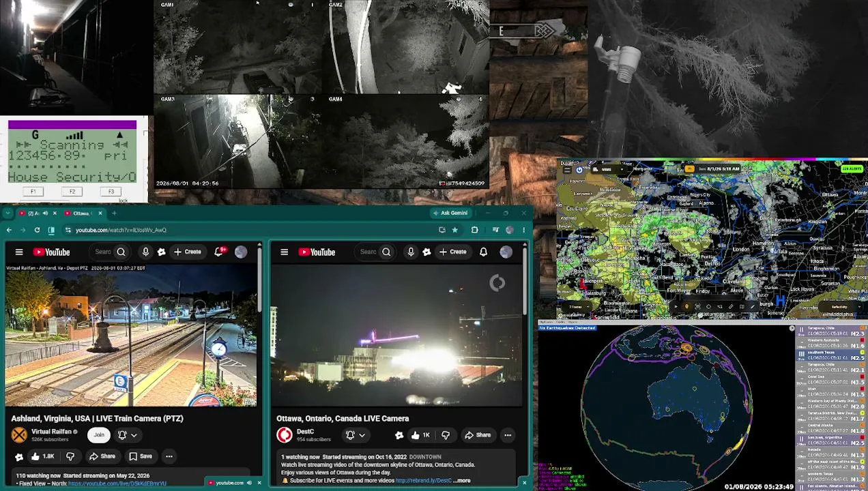The image size is (868, 491).
Task: Go back in the browser
Action: pos(9,230)
